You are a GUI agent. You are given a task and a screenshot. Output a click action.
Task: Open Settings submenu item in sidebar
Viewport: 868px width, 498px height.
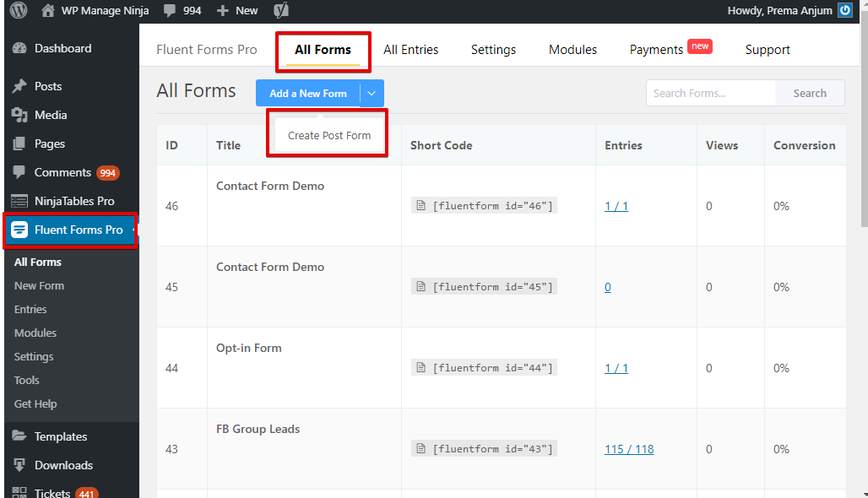pyautogui.click(x=34, y=356)
